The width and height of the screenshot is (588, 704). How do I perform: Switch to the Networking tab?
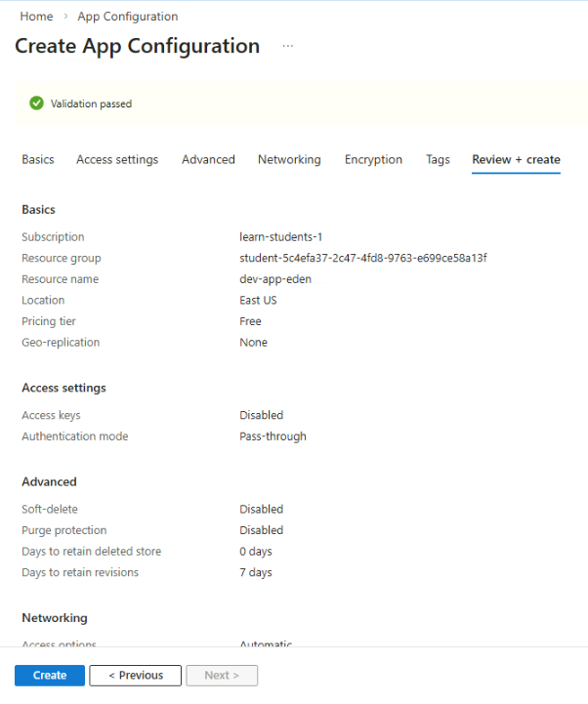pos(289,159)
